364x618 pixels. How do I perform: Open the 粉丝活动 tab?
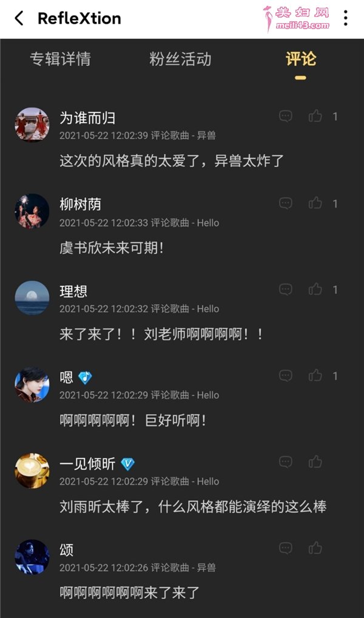[180, 59]
